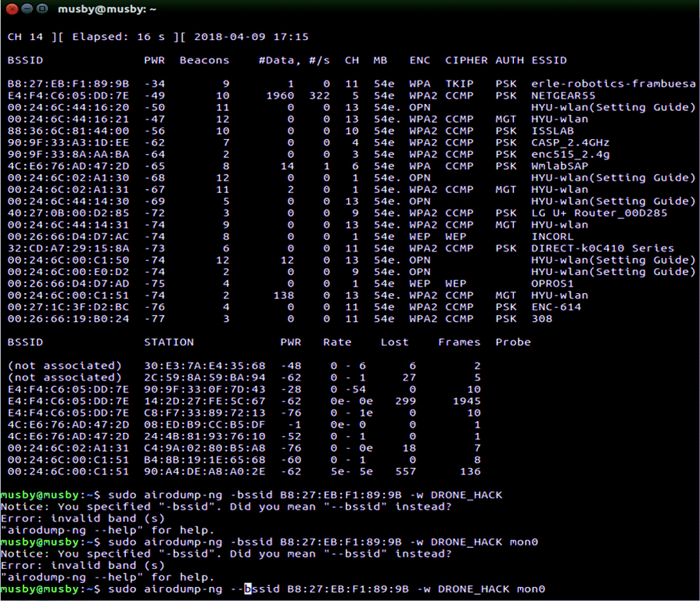
Task: Click the 1945 frames value
Action: (466, 401)
